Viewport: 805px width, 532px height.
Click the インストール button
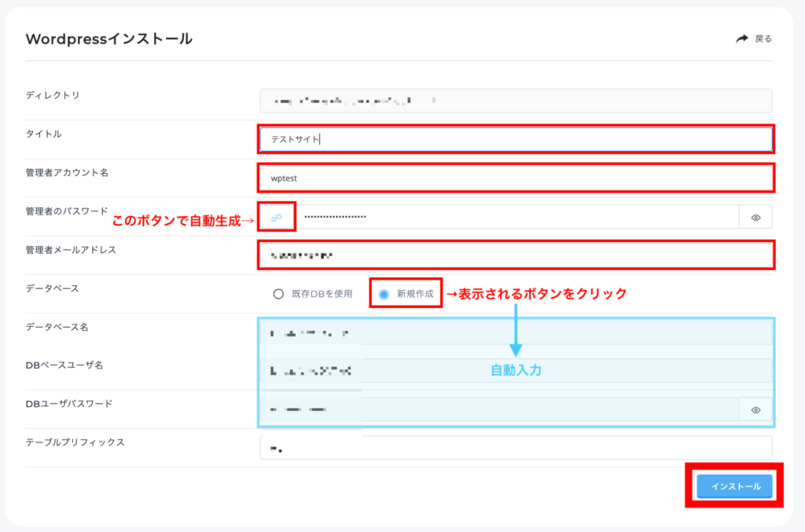(x=735, y=486)
